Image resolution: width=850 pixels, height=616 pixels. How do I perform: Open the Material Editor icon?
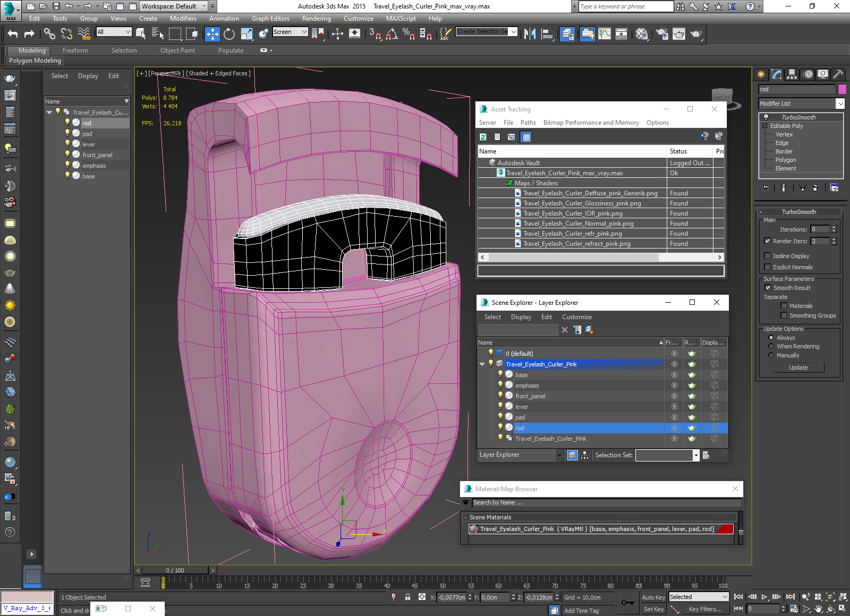(x=642, y=34)
